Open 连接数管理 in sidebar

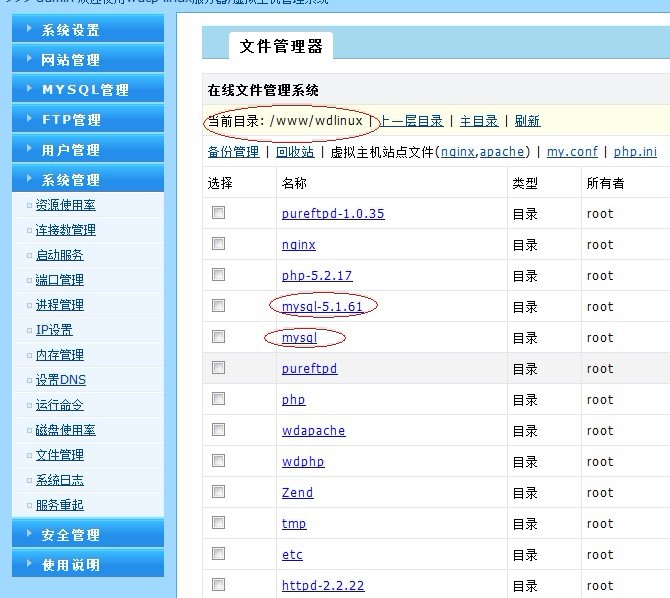coord(65,230)
